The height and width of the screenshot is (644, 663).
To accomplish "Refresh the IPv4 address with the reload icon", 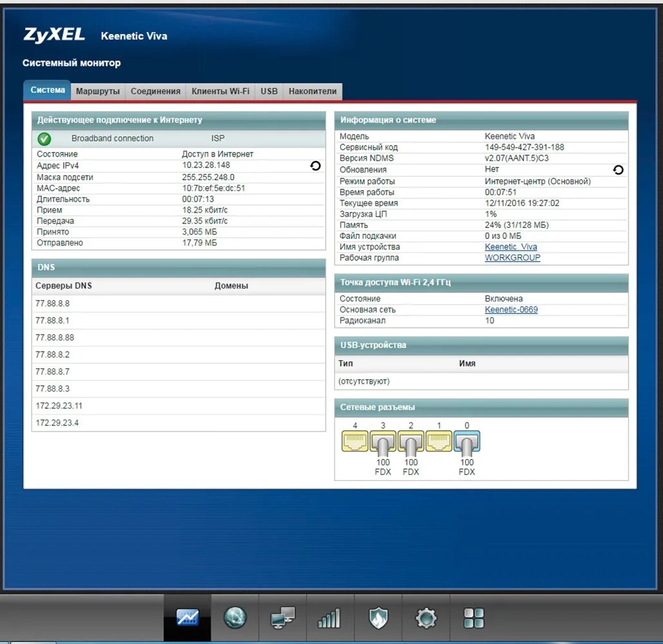I will [315, 166].
